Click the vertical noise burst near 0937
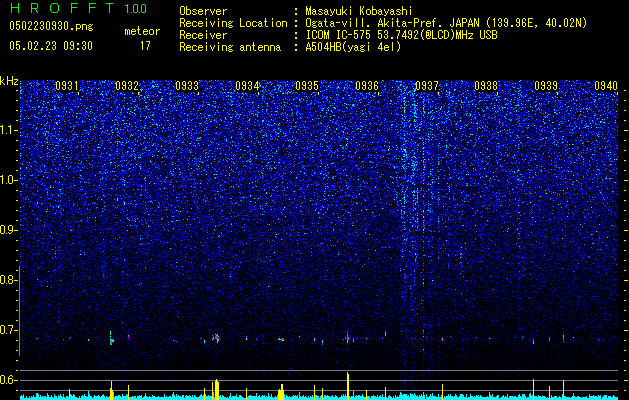629x400 pixels. 414,225
